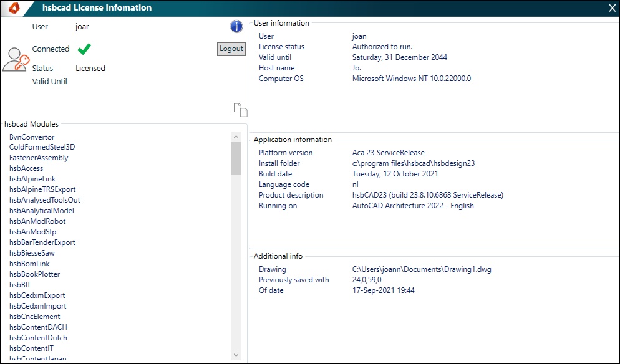Click 'Tuesday, 12 October 2021' build date
Image resolution: width=620 pixels, height=364 pixels.
[395, 174]
